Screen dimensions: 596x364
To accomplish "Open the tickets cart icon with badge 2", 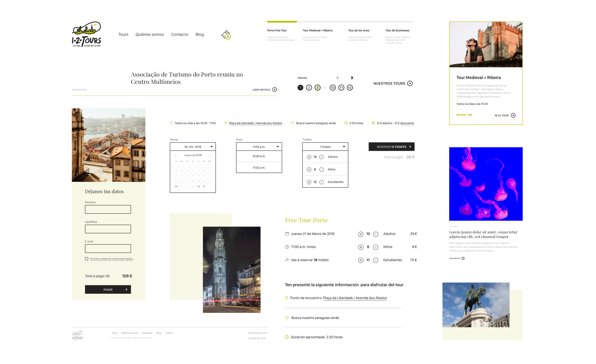I will 226,35.
